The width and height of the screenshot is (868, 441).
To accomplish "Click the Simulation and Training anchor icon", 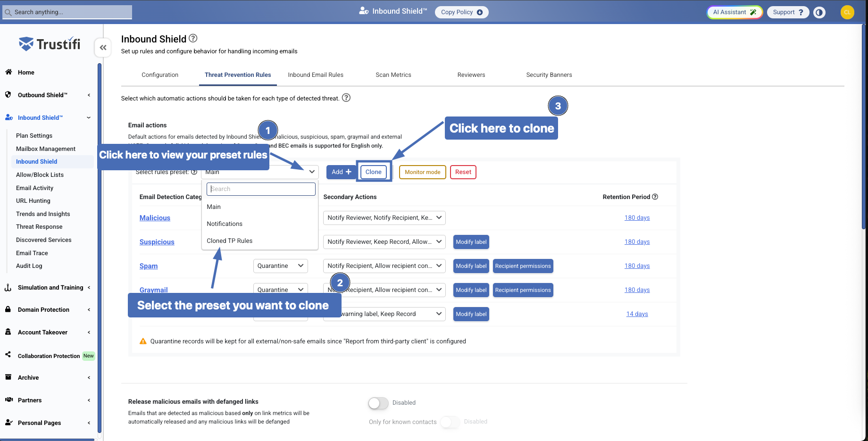I will click(x=8, y=287).
